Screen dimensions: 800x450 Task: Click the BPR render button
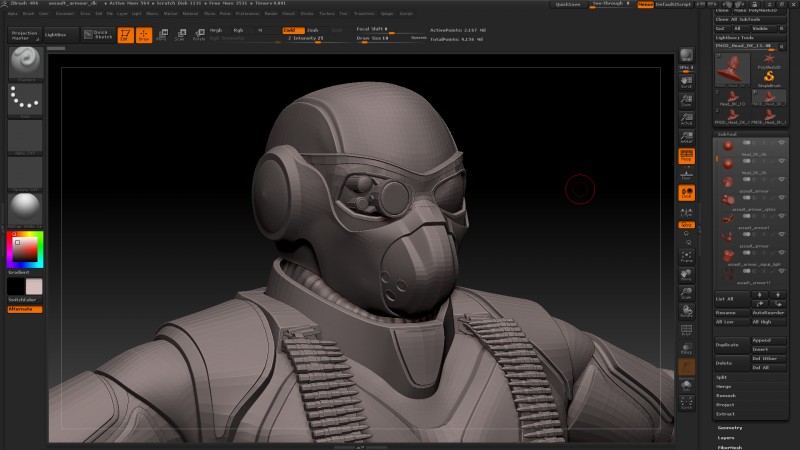(686, 55)
